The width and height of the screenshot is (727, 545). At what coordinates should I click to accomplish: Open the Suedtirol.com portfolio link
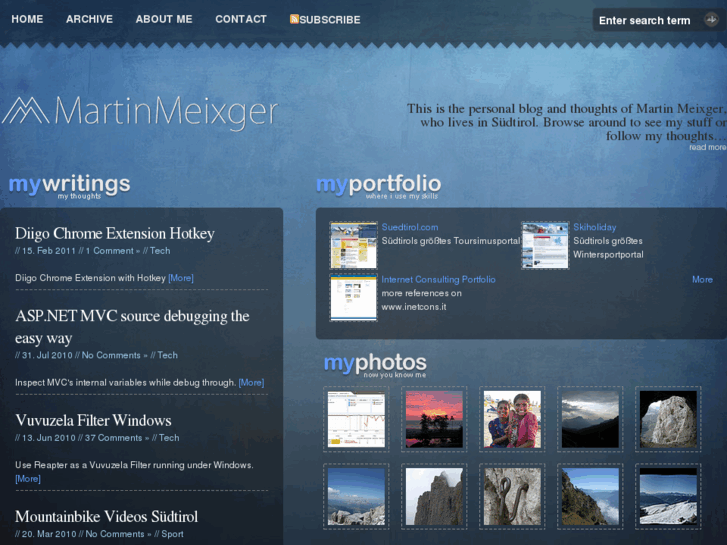pyautogui.click(x=410, y=227)
